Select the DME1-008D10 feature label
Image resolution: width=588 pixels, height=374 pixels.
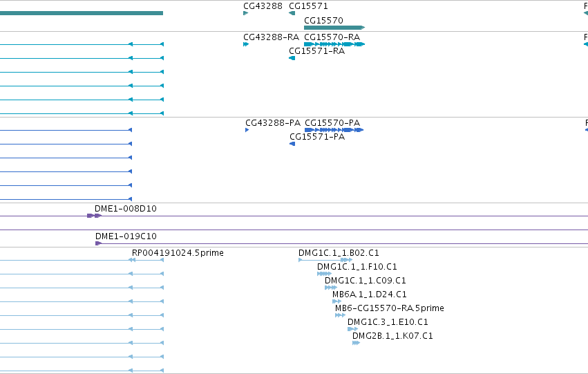(126, 209)
